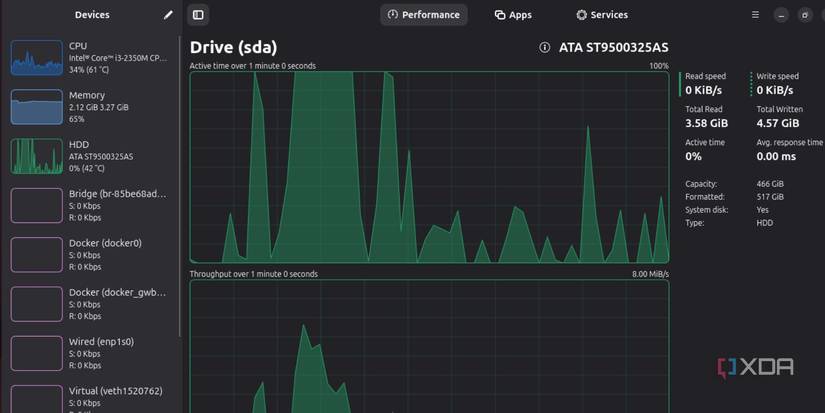Click the Throughput graph area
Image resolution: width=825 pixels, height=413 pixels.
pos(429,347)
